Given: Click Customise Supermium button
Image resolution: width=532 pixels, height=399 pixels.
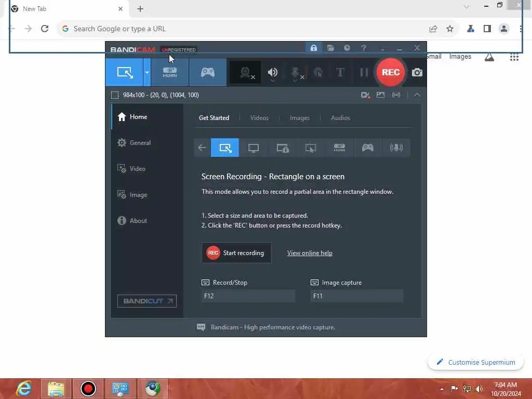Looking at the screenshot, I should point(475,362).
